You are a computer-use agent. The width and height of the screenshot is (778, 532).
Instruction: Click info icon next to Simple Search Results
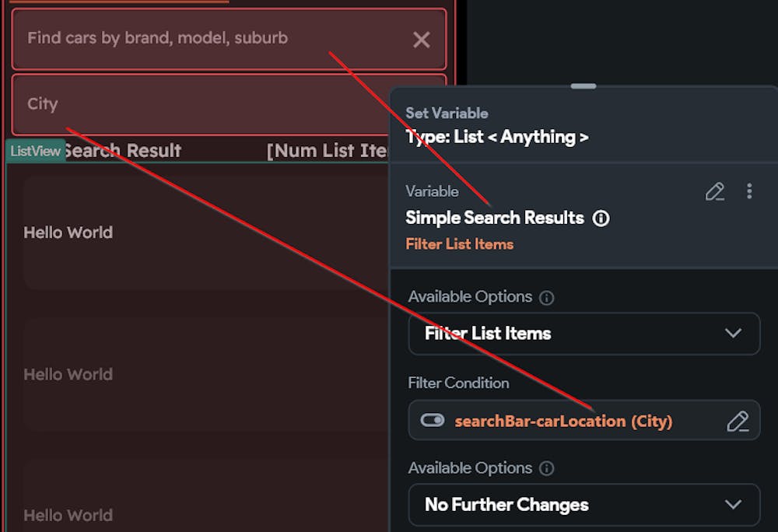[x=601, y=219]
